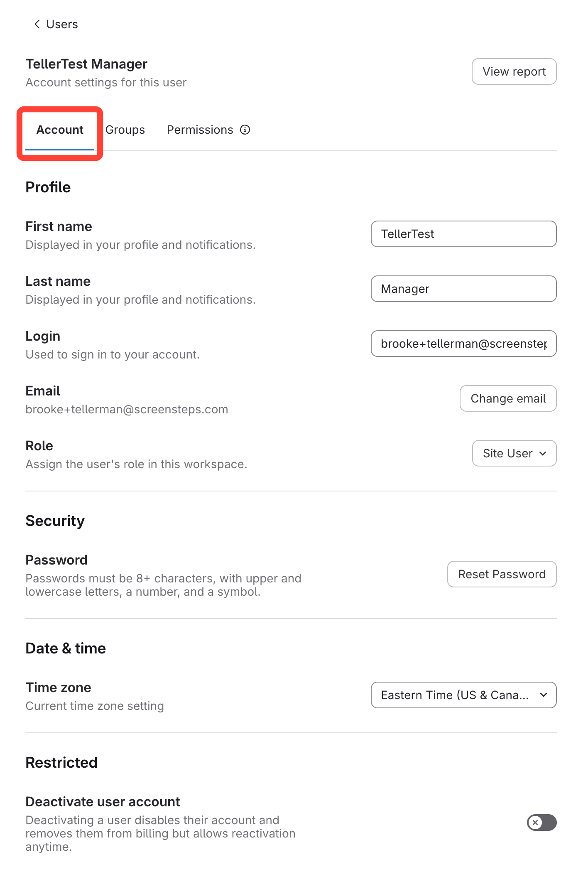This screenshot has height=889, width=588.
Task: Click the Time zone dropdown chevron
Action: tap(544, 695)
